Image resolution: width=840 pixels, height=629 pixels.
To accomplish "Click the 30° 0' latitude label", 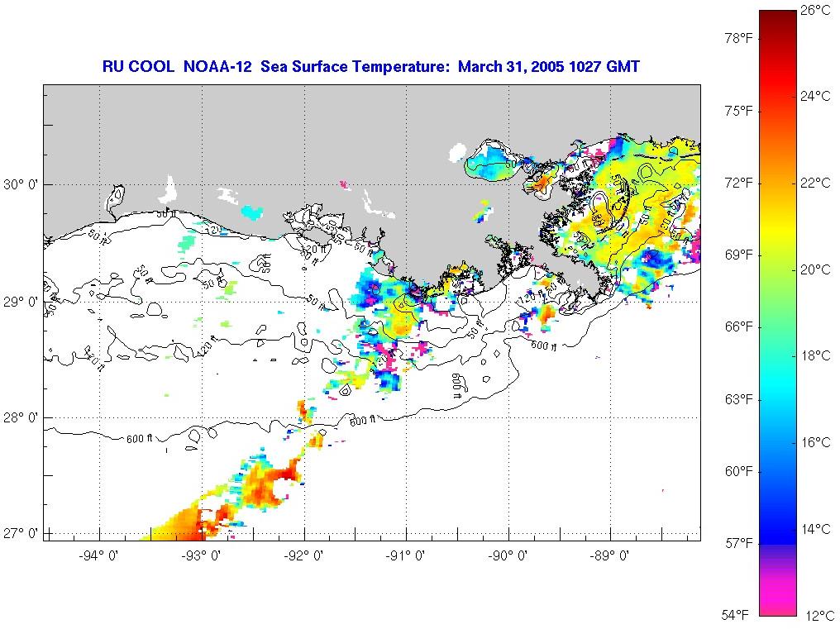I will click(x=21, y=185).
